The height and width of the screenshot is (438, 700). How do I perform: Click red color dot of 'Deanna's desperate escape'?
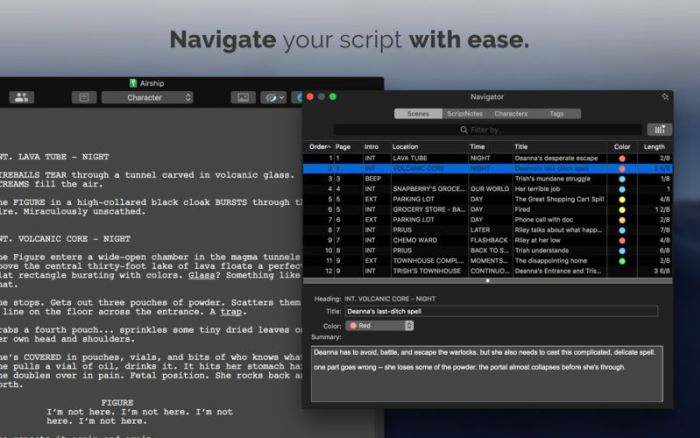622,159
